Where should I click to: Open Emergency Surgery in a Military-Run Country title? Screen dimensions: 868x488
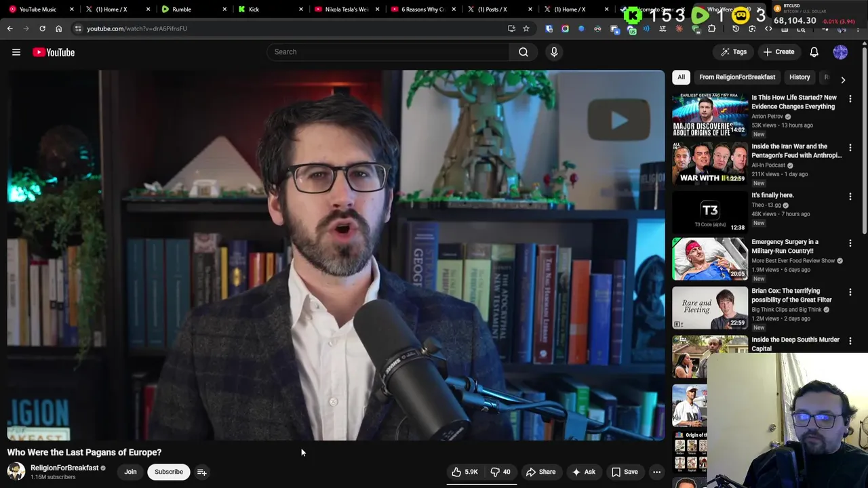785,246
